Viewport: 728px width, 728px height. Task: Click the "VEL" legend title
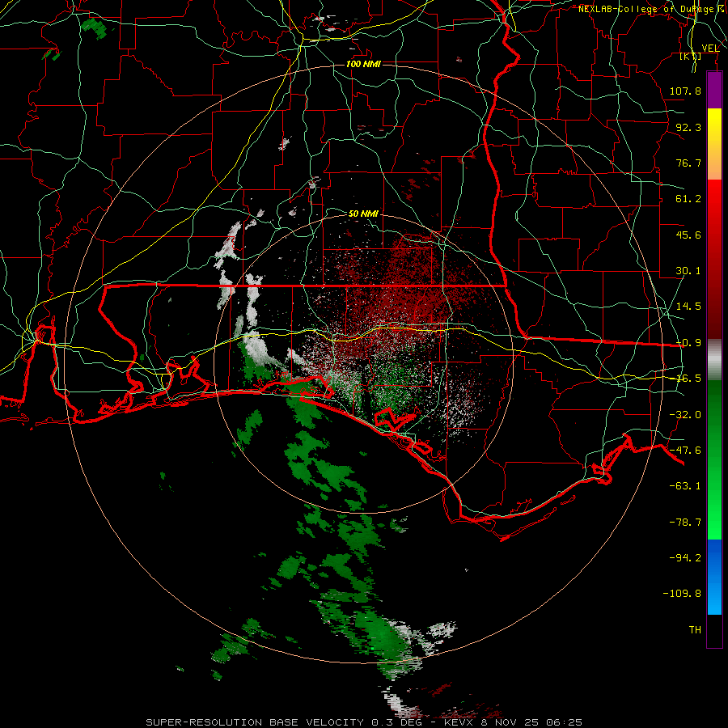[x=710, y=49]
